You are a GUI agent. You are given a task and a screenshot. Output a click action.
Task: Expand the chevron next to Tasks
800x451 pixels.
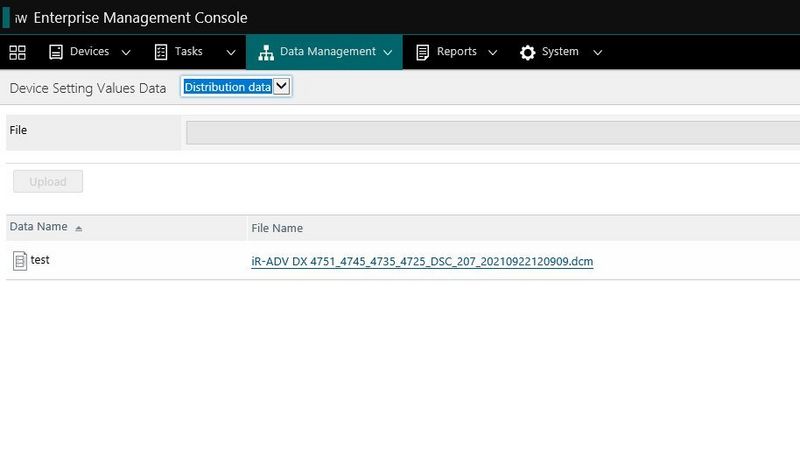coord(231,53)
